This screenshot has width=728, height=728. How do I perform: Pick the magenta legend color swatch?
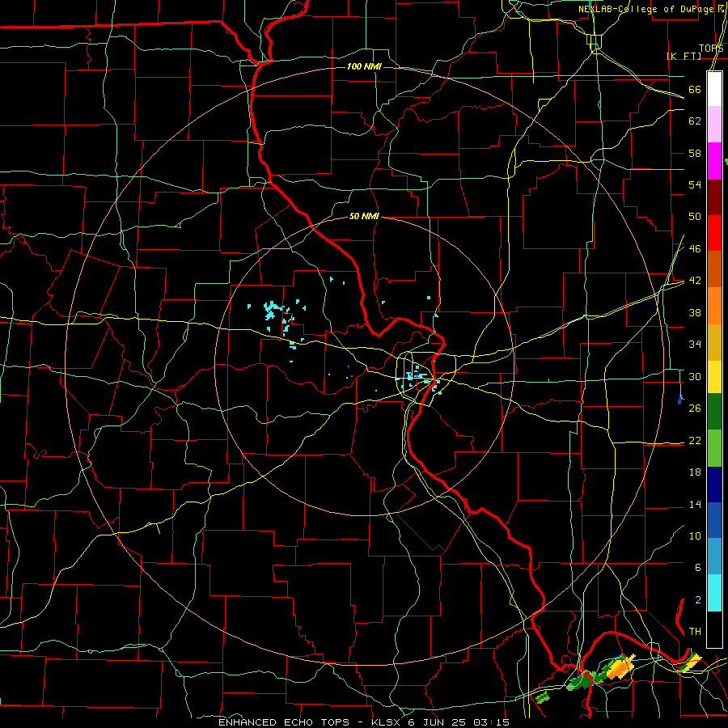click(x=714, y=161)
